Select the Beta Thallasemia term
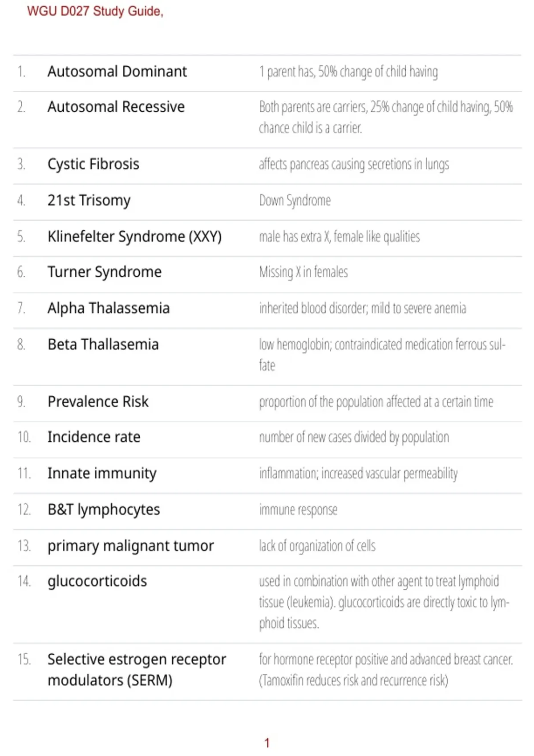 pos(103,344)
